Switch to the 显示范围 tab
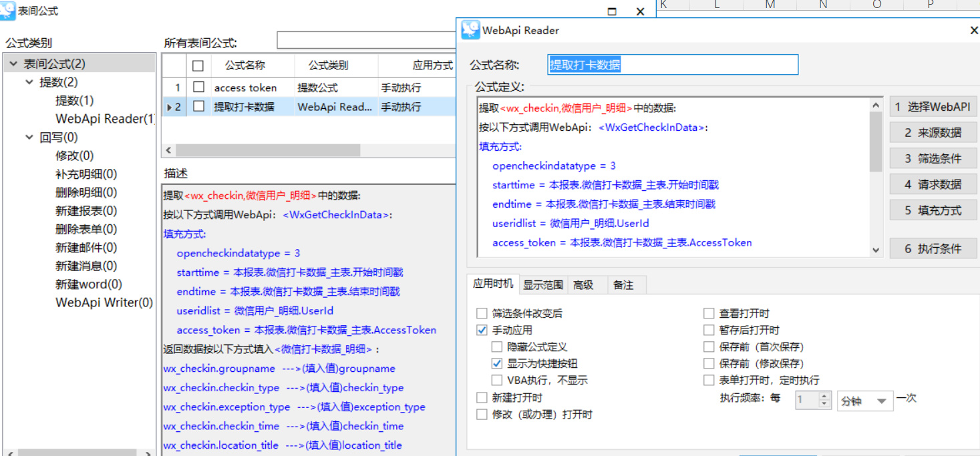Viewport: 980px width, 456px height. point(542,285)
